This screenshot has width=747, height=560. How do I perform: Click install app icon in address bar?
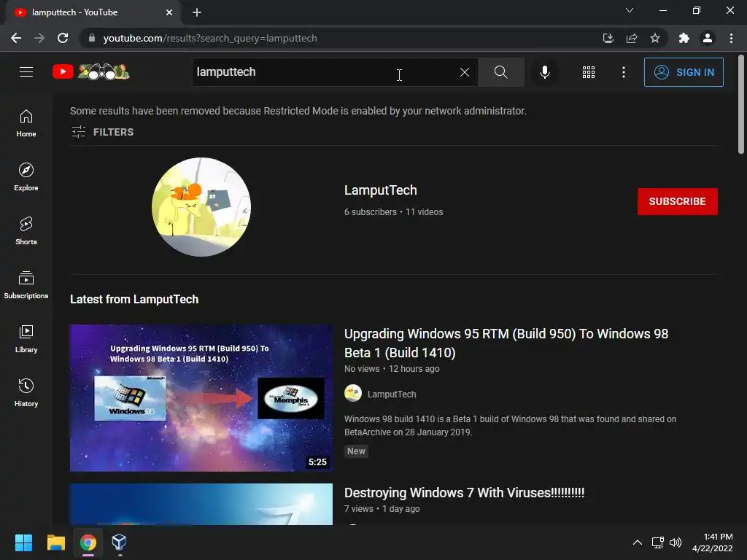pos(608,38)
